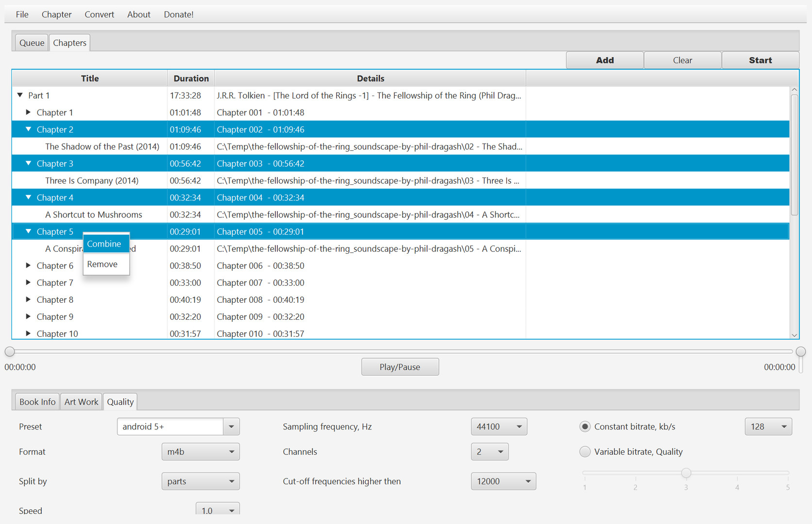This screenshot has height=524, width=812.
Task: Switch to the Chapters tab
Action: pyautogui.click(x=69, y=43)
